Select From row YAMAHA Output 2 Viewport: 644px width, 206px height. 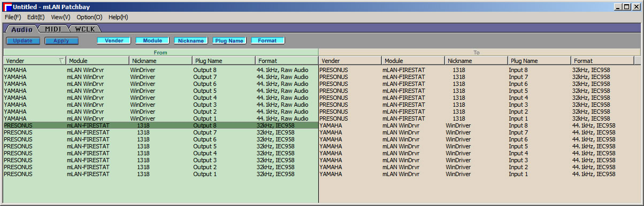pos(160,112)
